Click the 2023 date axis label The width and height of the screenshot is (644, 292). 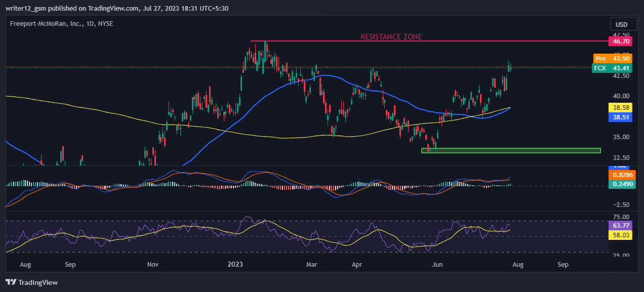coord(235,264)
